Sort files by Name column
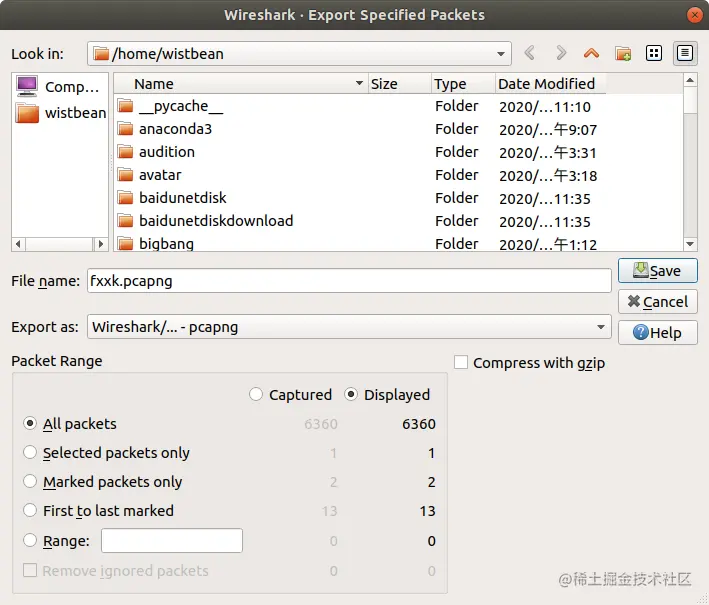This screenshot has height=605, width=709. (241, 84)
